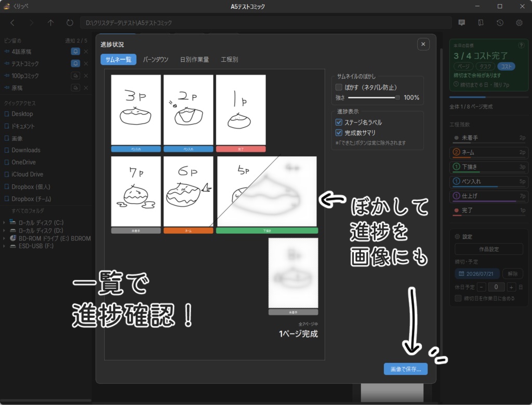Image resolution: width=532 pixels, height=405 pixels.
Task: Open the history clock icon
Action: click(500, 23)
